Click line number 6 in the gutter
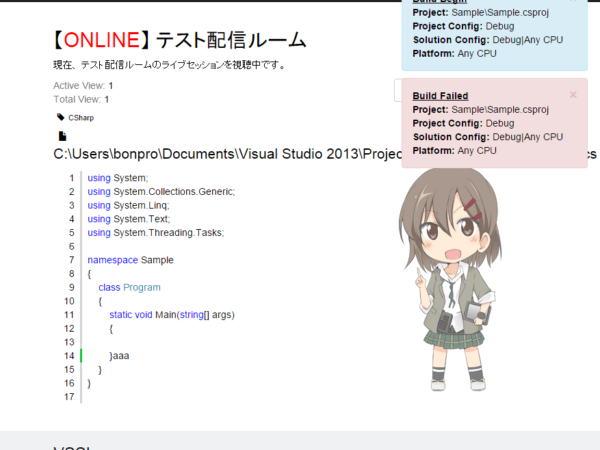 (x=72, y=246)
